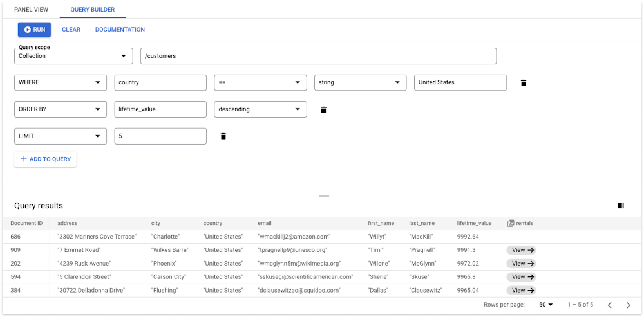This screenshot has width=644, height=317.
Task: Delete the WHERE clause with trash icon
Action: (524, 83)
